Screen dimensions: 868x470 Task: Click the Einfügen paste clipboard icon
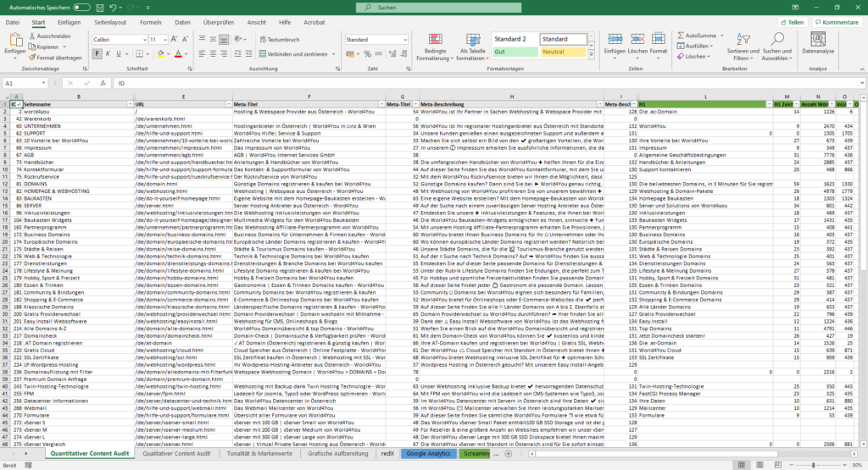(x=15, y=41)
